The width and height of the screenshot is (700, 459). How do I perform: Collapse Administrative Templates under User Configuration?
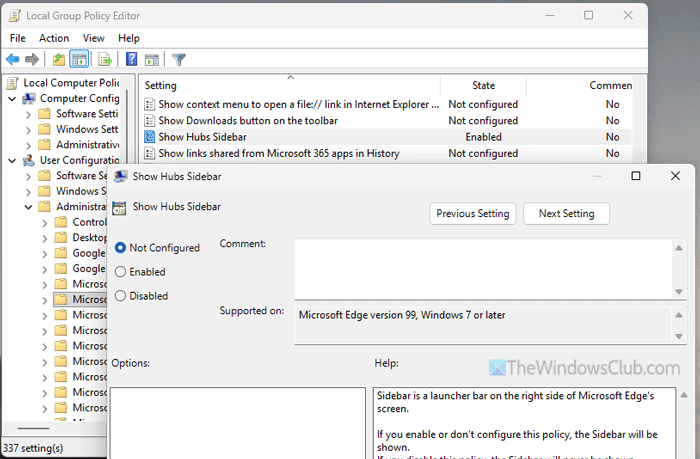tap(28, 207)
